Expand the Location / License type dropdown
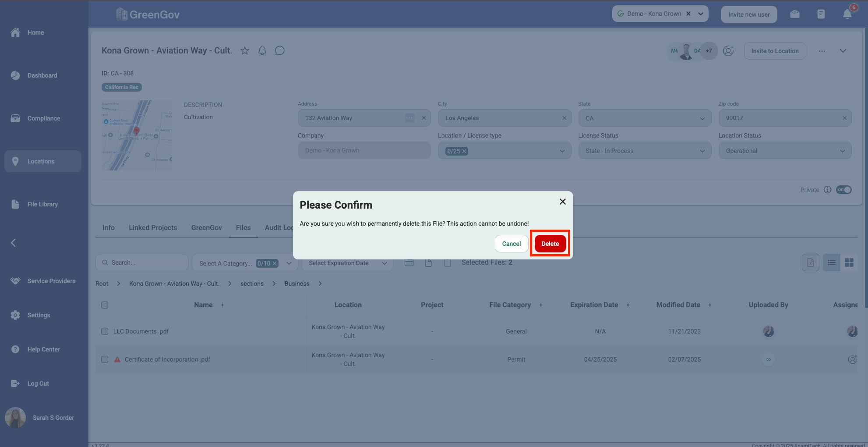 click(x=562, y=151)
